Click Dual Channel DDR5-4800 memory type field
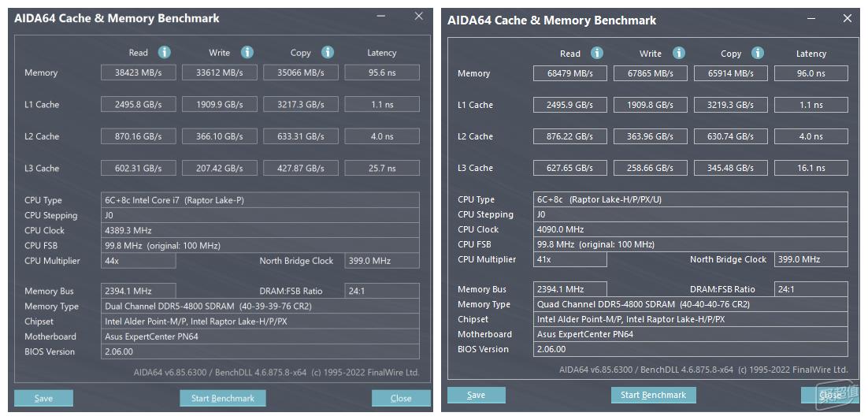 pos(260,307)
